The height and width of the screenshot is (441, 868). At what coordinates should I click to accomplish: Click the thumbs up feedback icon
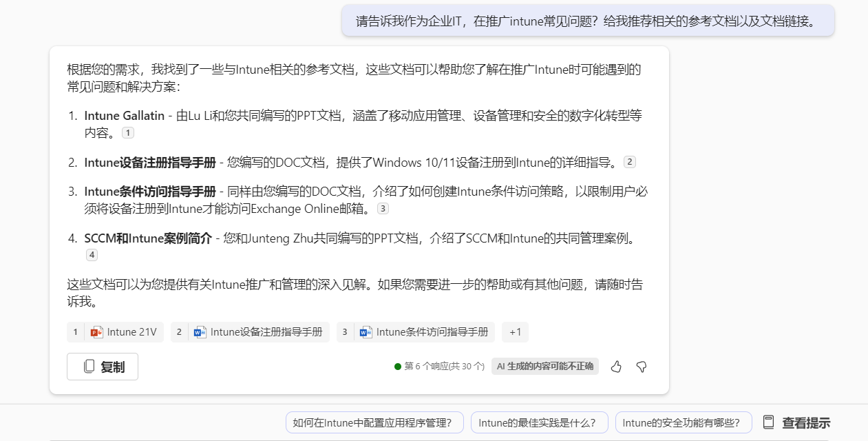pos(616,367)
